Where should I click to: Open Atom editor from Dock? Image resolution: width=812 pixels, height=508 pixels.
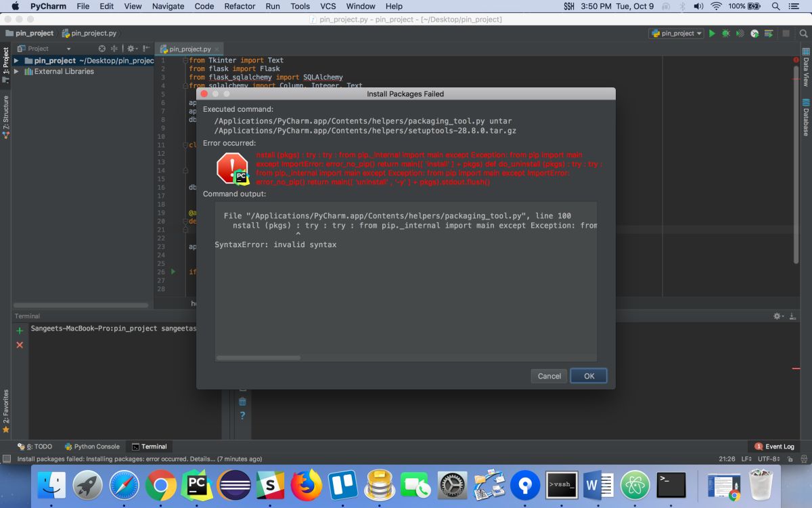pos(635,485)
